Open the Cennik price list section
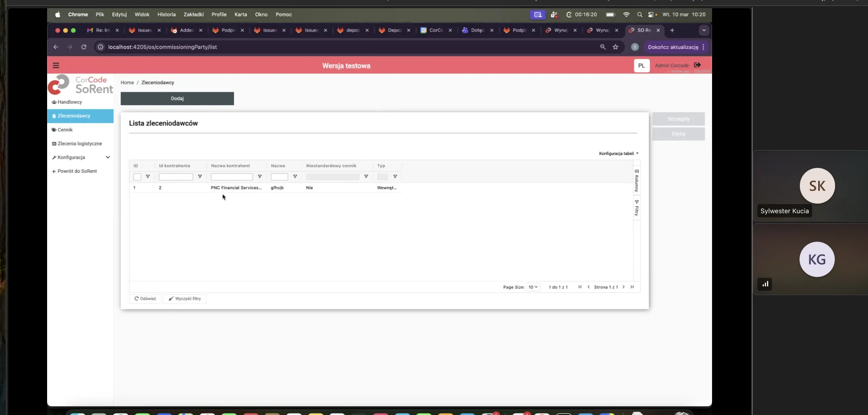The image size is (868, 415). 65,129
